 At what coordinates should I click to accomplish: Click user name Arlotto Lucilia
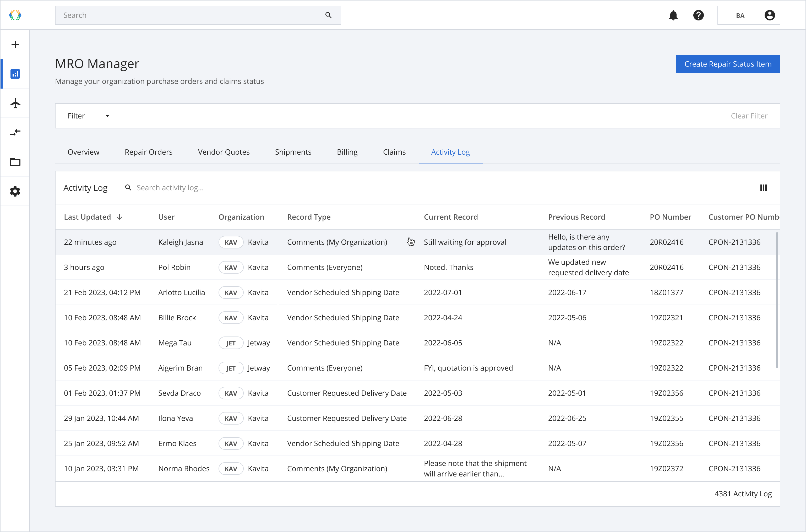[x=182, y=292]
